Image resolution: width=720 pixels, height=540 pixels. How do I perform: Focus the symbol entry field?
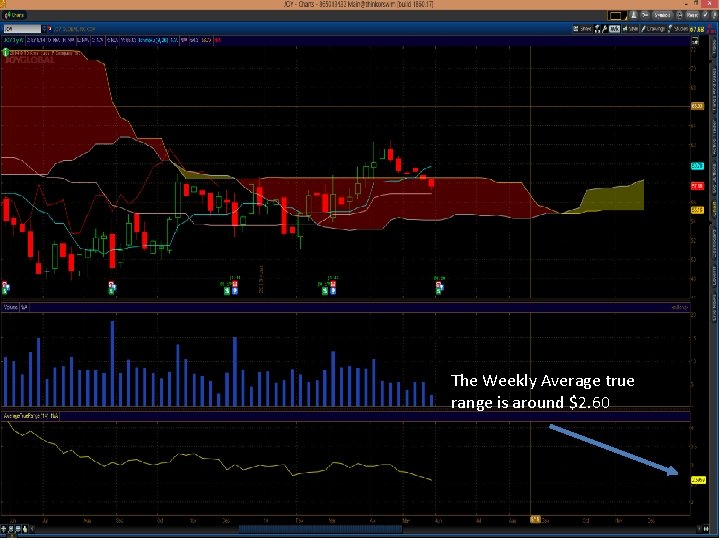[x=22, y=29]
